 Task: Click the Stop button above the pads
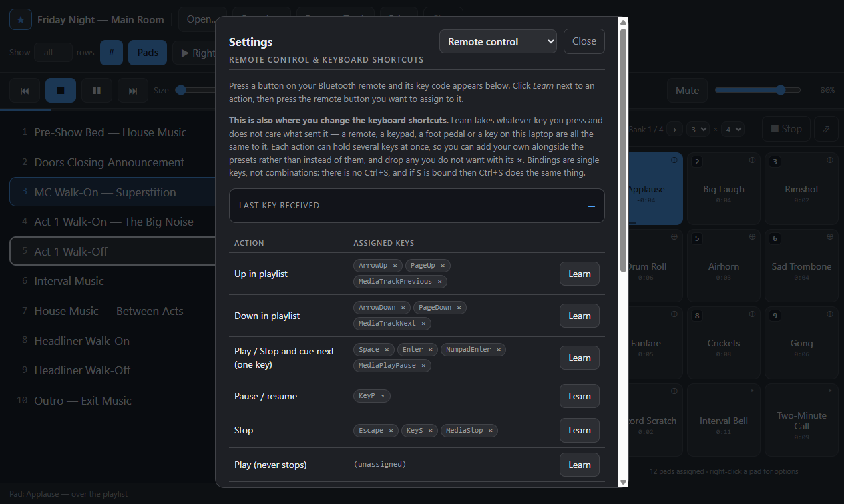(x=786, y=129)
